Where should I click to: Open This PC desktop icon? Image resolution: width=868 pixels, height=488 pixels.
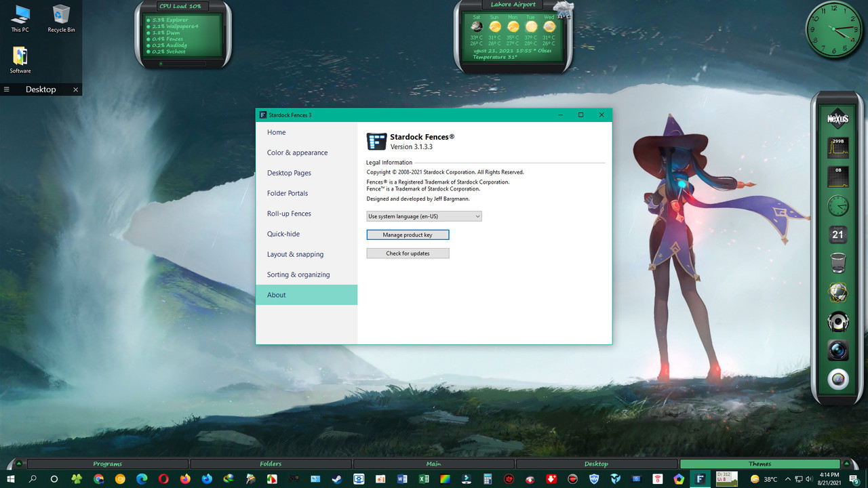pyautogui.click(x=20, y=18)
